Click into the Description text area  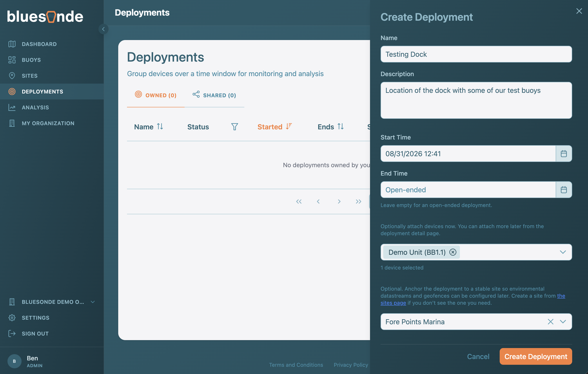pos(476,100)
